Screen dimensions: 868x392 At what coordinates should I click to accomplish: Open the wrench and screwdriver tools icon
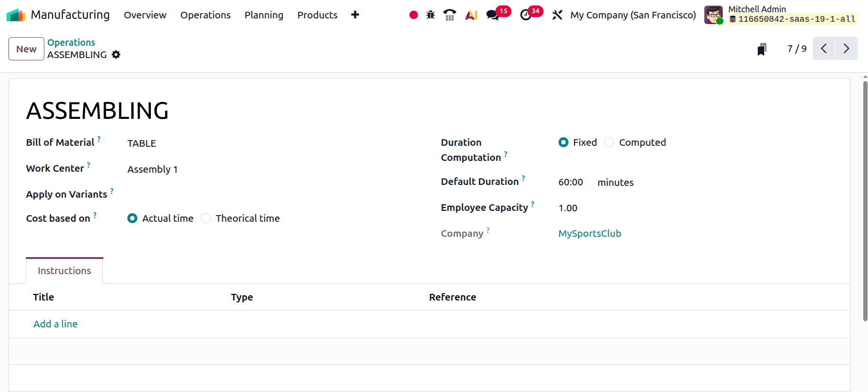coord(557,15)
